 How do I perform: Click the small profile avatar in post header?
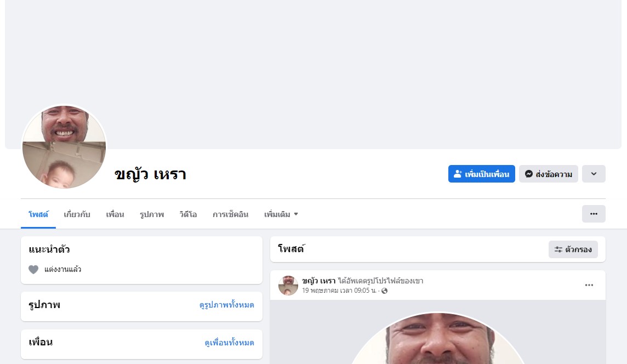288,285
